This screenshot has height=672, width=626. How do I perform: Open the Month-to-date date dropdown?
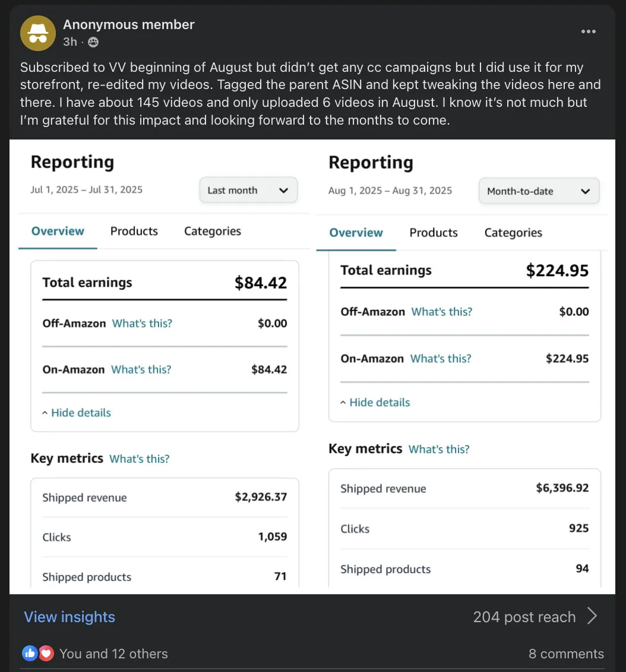[x=539, y=191]
